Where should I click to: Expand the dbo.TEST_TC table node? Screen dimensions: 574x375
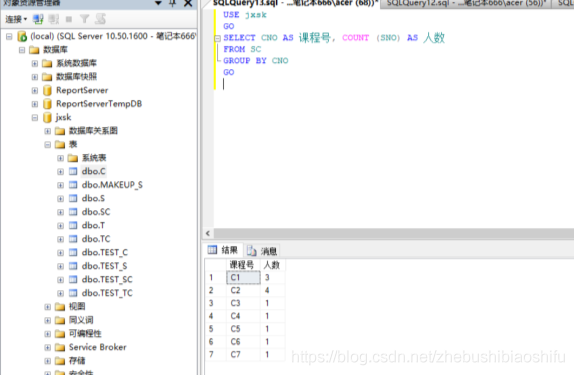pyautogui.click(x=60, y=293)
